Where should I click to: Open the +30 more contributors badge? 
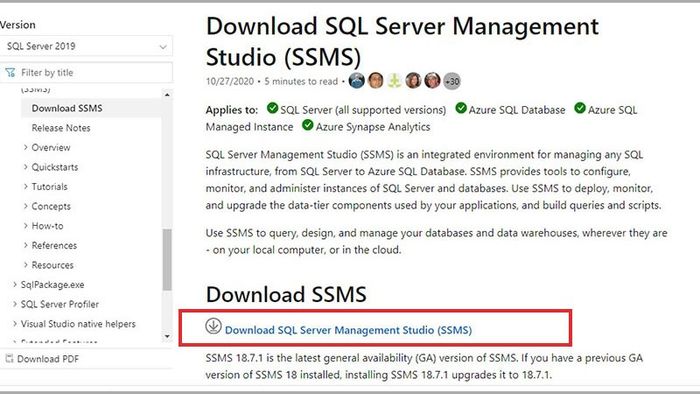452,81
